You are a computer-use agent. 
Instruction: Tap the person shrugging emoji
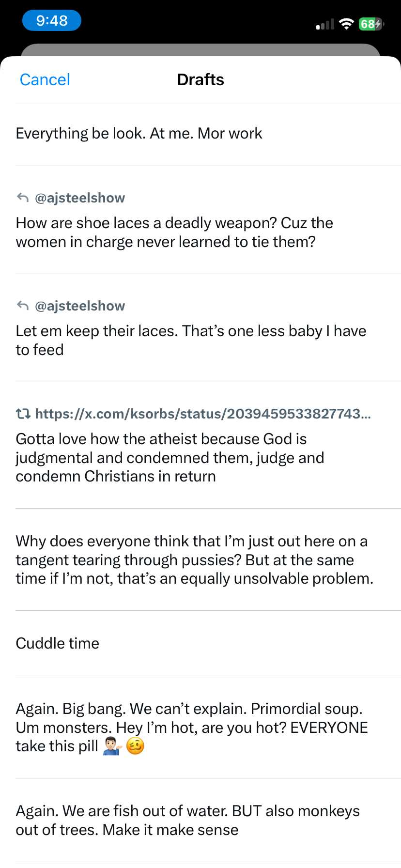point(111,746)
